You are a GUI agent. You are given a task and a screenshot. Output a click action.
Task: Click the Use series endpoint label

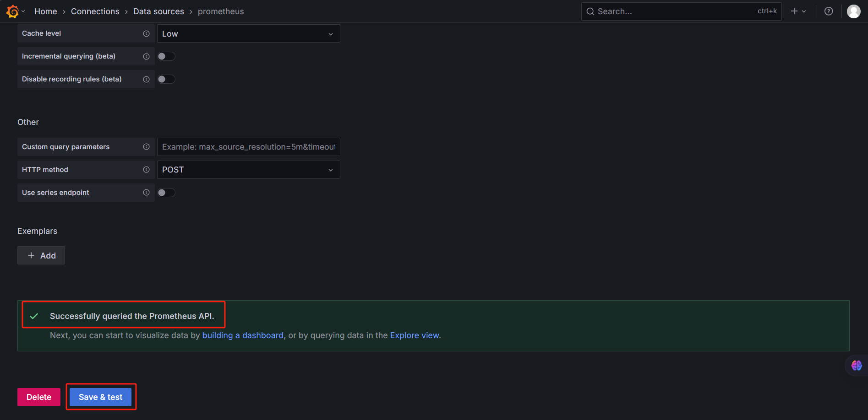[x=55, y=193]
